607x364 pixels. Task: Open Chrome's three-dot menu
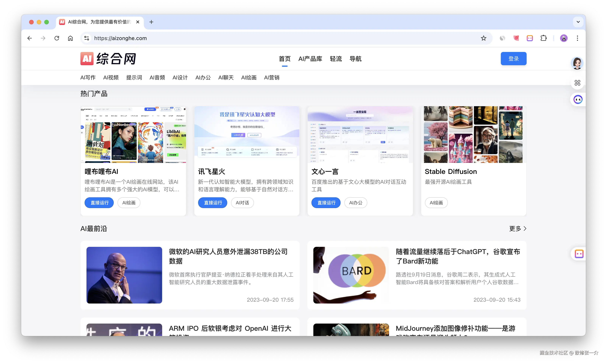point(577,38)
